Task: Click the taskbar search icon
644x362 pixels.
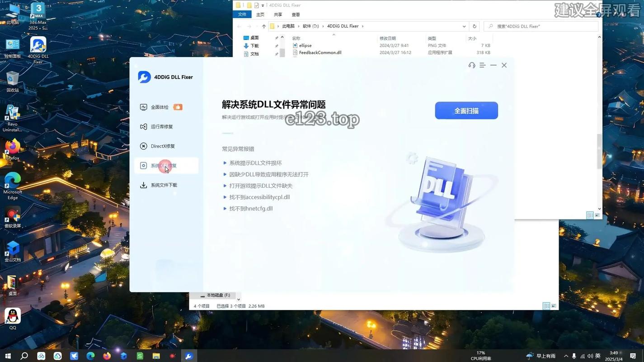Action: [x=24, y=356]
